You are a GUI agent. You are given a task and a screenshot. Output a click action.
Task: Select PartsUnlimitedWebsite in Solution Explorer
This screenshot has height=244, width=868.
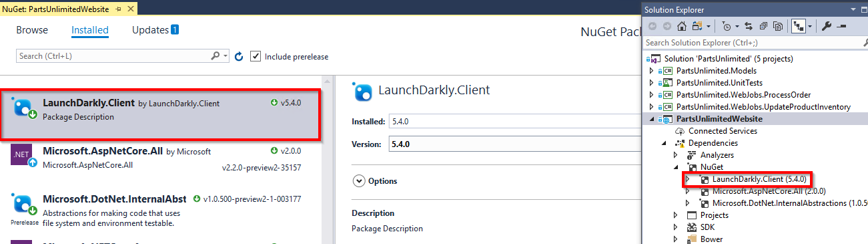719,119
